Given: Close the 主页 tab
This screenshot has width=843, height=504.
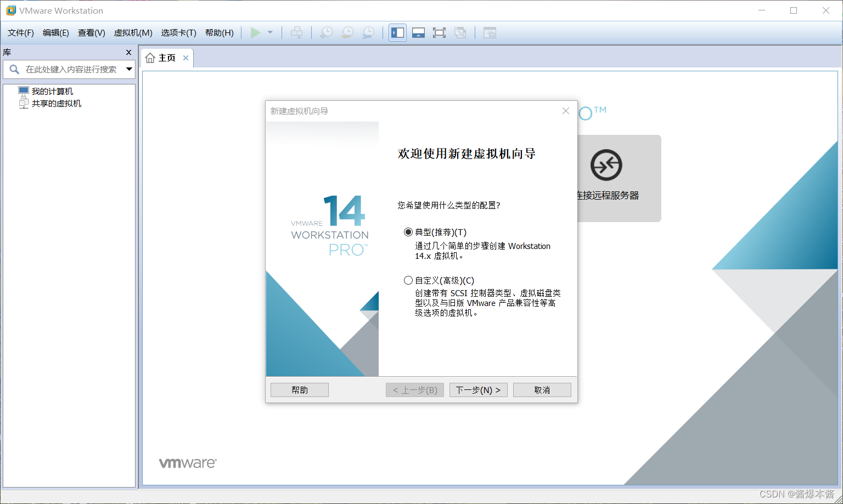Looking at the screenshot, I should coord(186,58).
